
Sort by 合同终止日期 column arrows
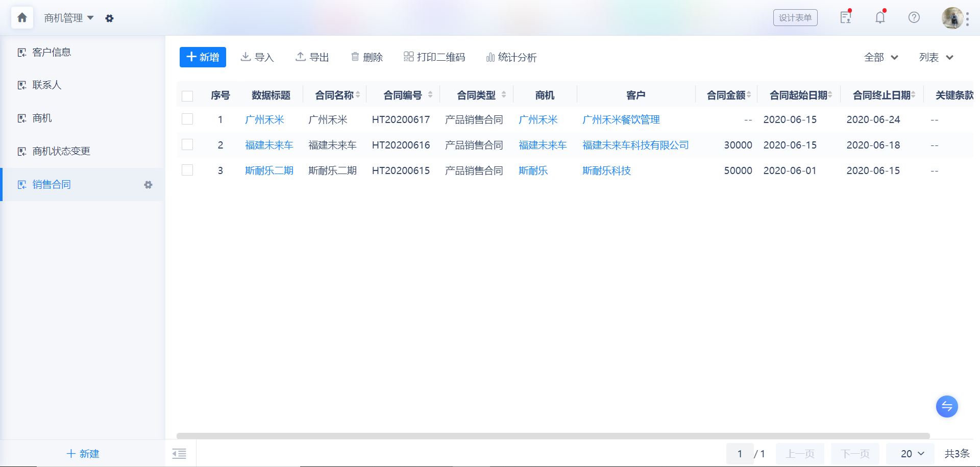click(x=913, y=94)
